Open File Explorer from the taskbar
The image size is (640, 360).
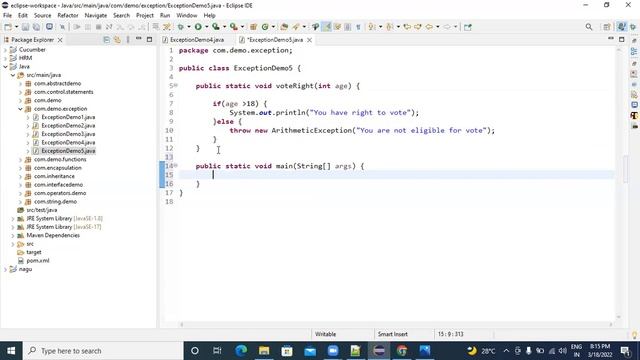[x=264, y=351]
